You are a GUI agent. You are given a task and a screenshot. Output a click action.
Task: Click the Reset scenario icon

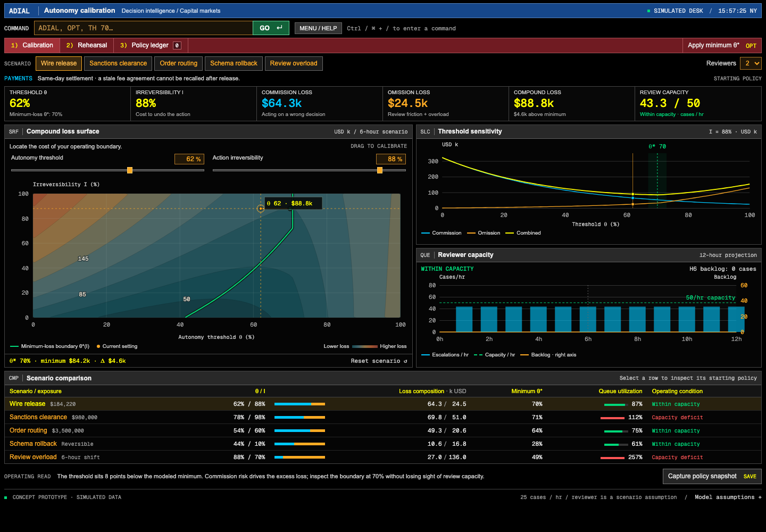[x=405, y=361]
